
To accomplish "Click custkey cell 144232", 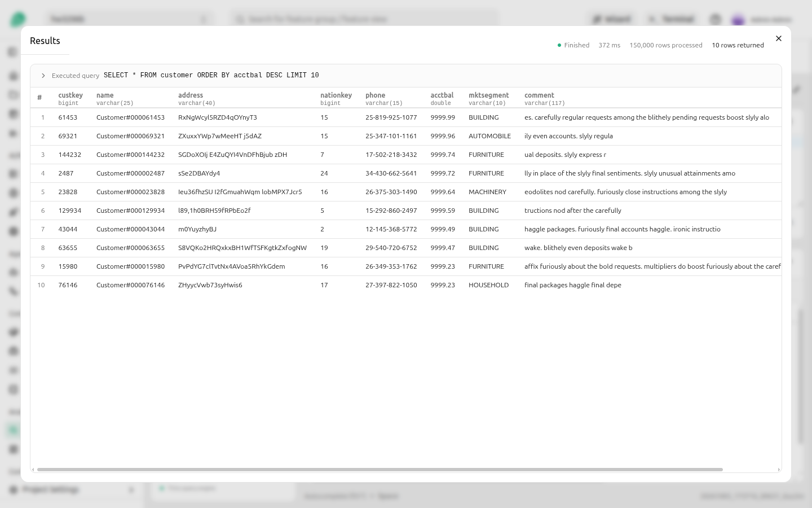I will [70, 155].
